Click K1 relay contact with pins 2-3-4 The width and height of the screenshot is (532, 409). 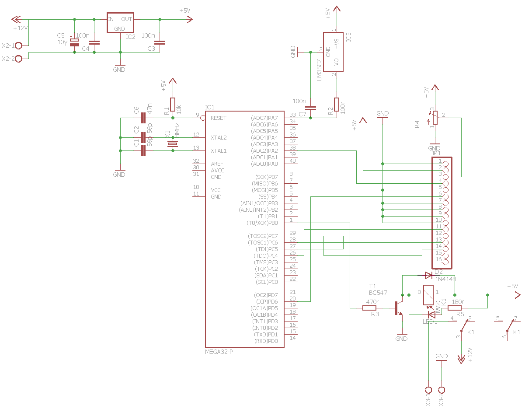462,326
